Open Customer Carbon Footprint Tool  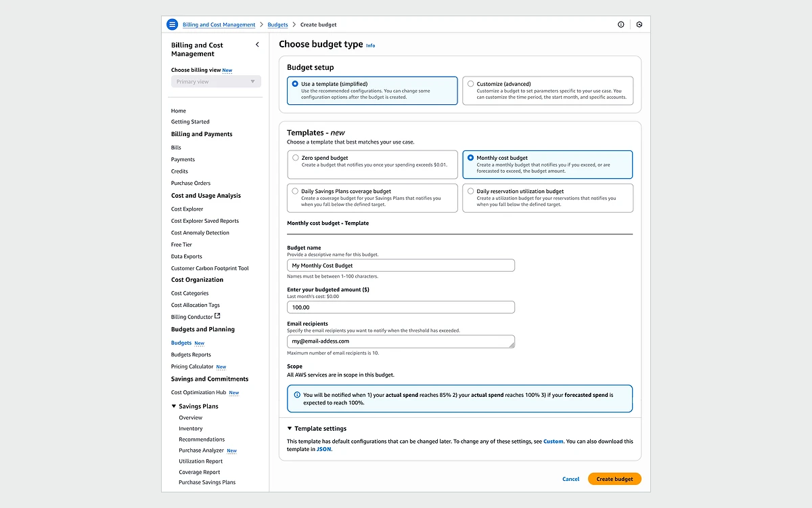point(210,268)
